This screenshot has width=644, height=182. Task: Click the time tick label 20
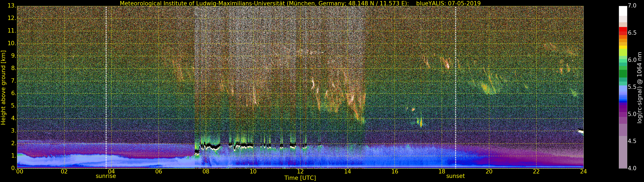click(x=489, y=172)
